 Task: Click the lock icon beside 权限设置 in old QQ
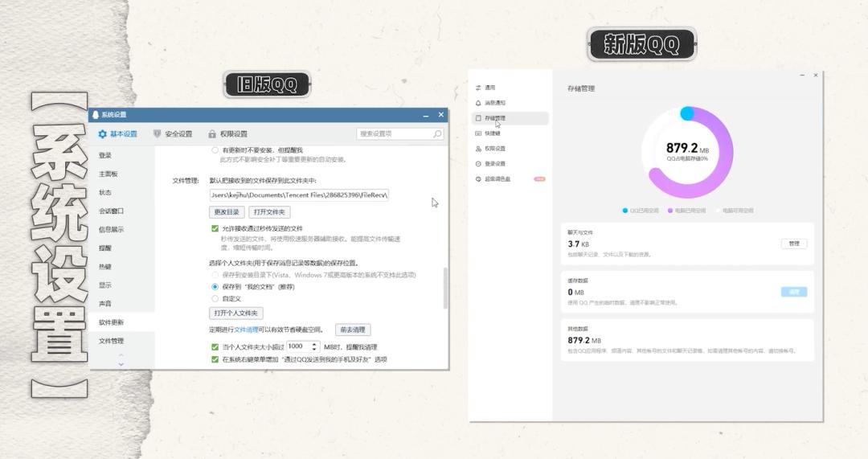pyautogui.click(x=212, y=134)
